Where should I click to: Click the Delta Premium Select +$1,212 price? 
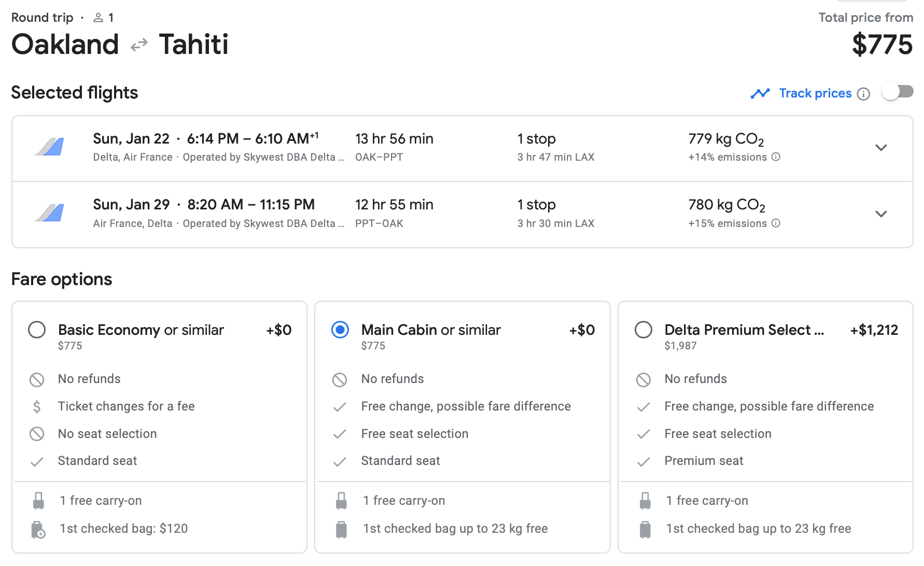coord(874,330)
